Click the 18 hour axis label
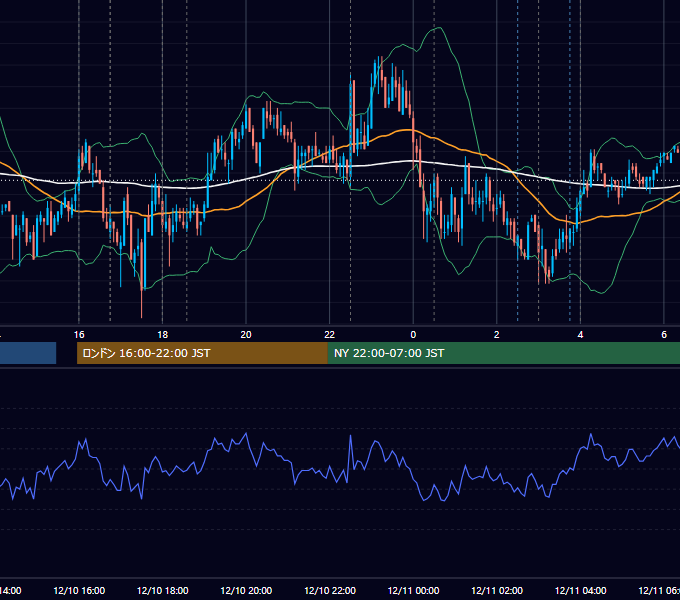This screenshot has height=600, width=680. [x=163, y=335]
